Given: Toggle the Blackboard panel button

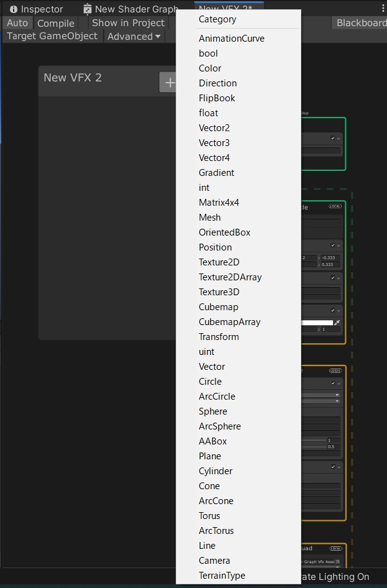Looking at the screenshot, I should [360, 23].
